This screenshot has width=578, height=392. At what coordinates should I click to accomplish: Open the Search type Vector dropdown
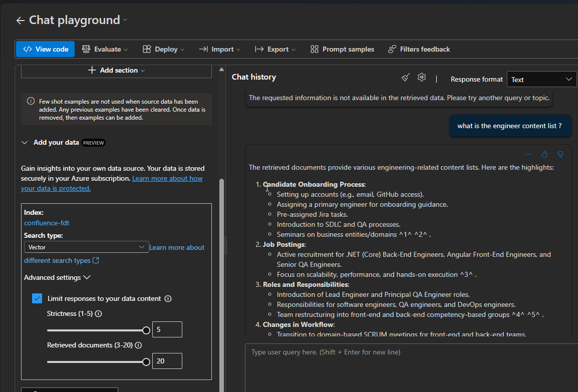coord(86,247)
